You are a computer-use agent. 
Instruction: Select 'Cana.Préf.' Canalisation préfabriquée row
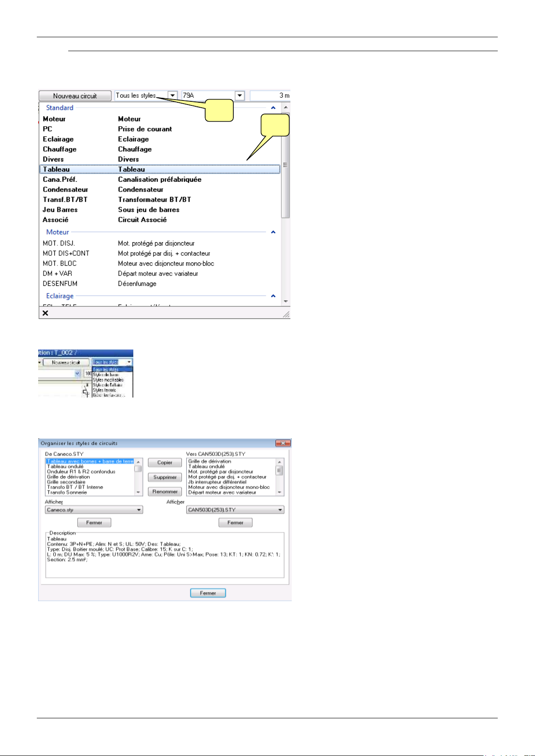(160, 179)
